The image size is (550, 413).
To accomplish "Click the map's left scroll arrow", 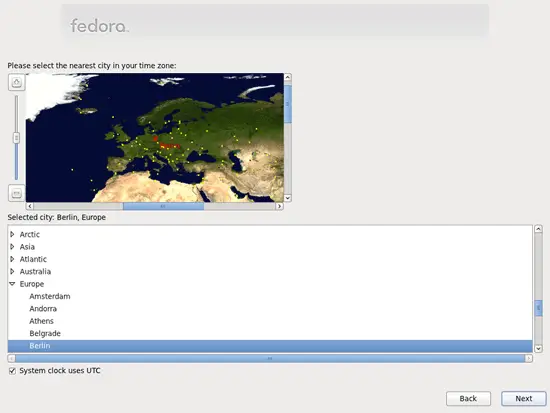I will pos(30,206).
